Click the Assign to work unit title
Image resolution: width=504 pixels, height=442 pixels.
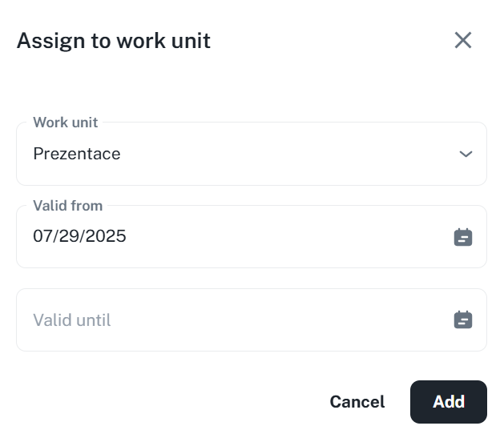coord(114,41)
